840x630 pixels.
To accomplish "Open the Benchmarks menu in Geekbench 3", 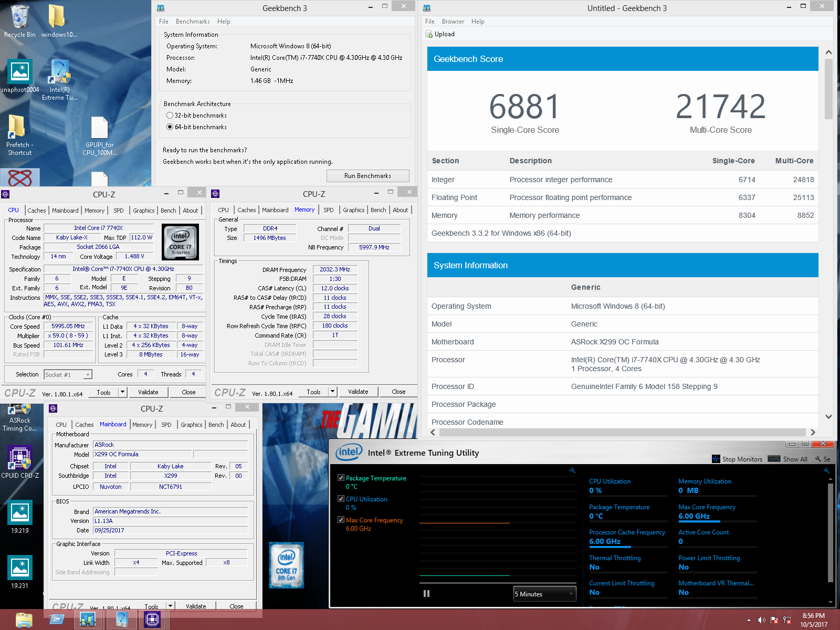I will click(x=193, y=22).
